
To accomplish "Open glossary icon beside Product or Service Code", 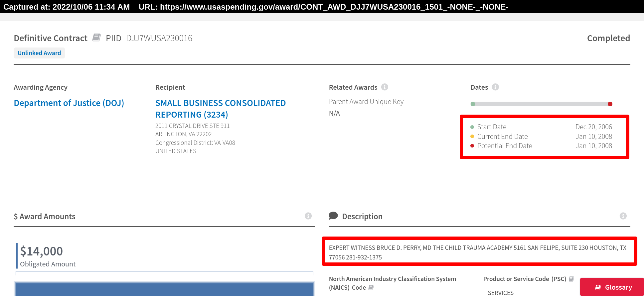I will click(x=571, y=279).
